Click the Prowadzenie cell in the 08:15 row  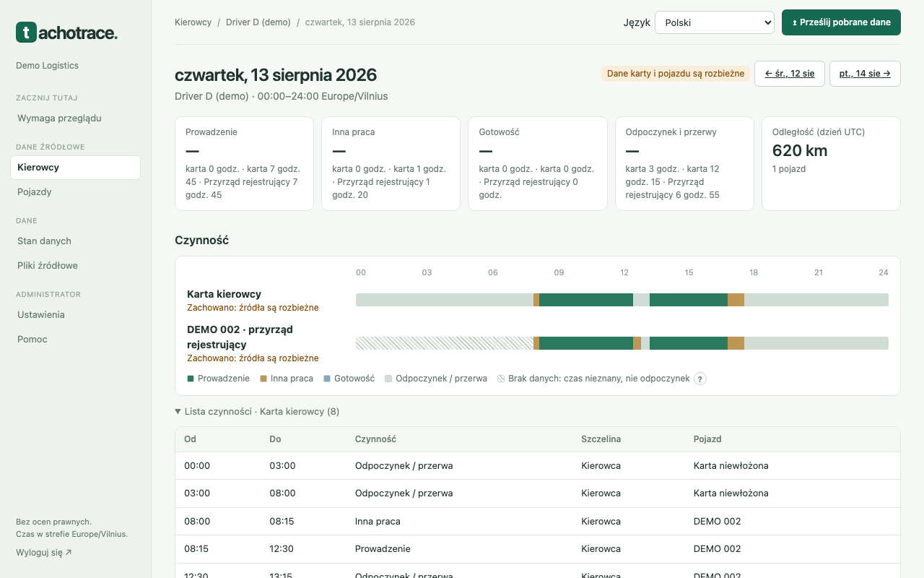[x=383, y=549]
